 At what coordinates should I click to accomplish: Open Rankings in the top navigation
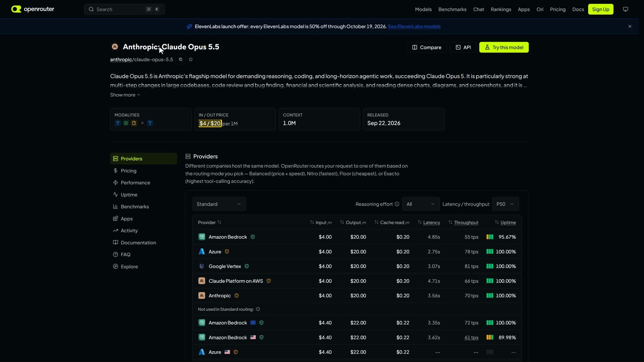(501, 9)
